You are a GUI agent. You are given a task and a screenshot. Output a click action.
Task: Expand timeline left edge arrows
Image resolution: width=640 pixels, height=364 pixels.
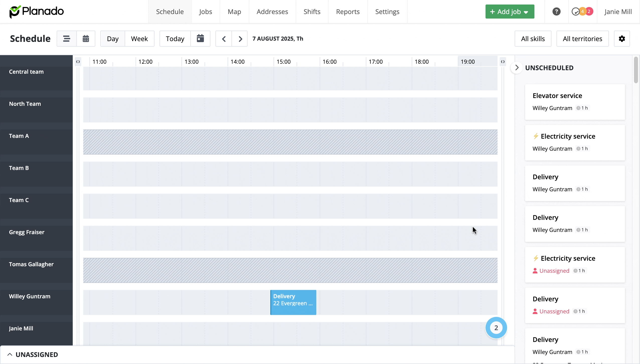pos(78,62)
